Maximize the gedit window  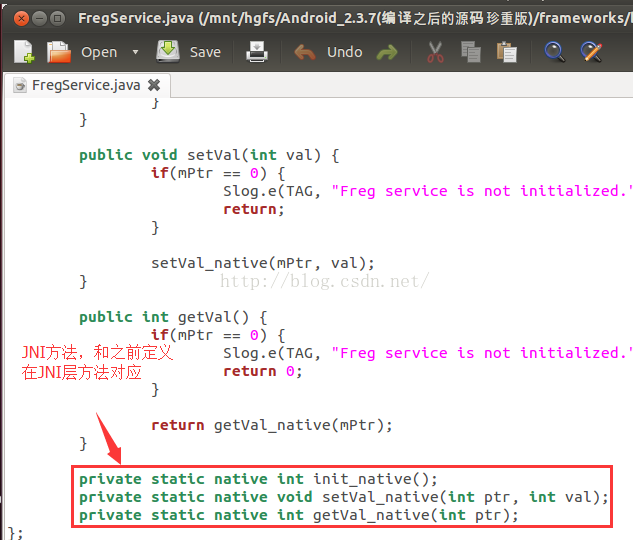pyautogui.click(x=57, y=19)
